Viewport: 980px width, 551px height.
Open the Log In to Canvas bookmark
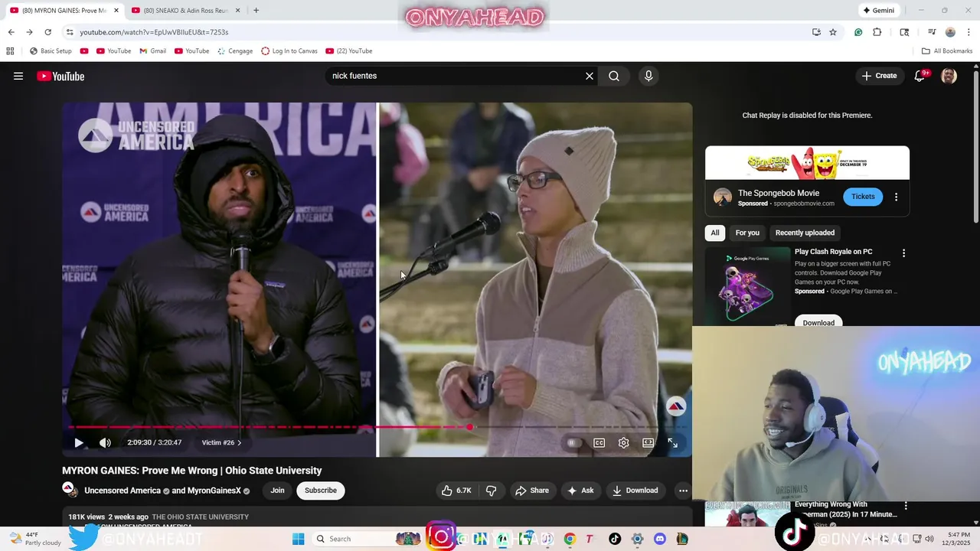click(x=289, y=51)
